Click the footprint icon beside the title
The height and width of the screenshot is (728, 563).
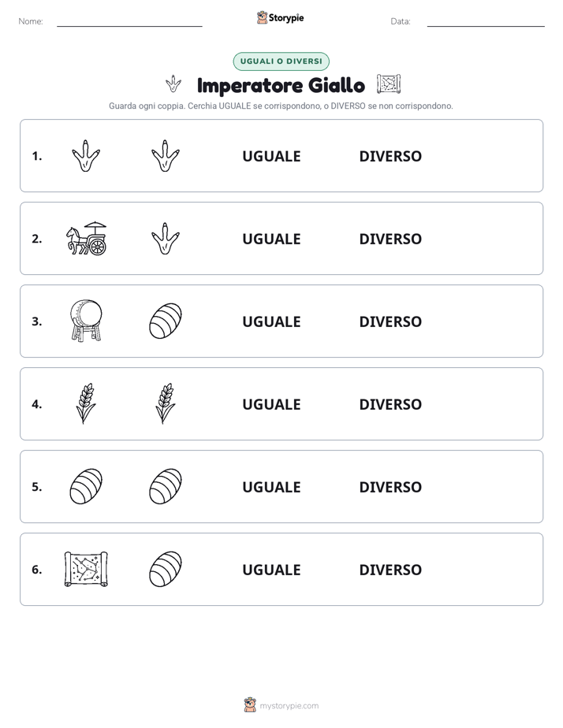[x=173, y=84]
